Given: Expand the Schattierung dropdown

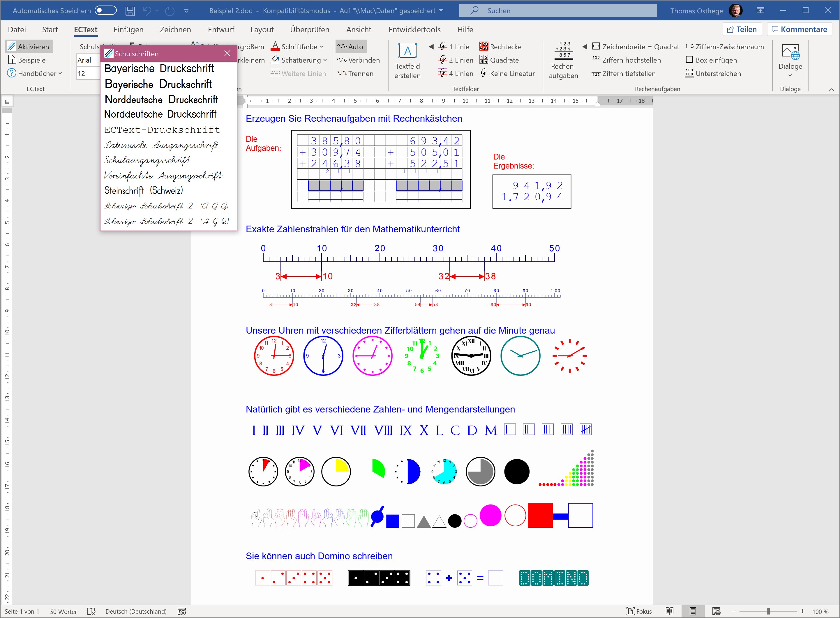Looking at the screenshot, I should pos(325,60).
